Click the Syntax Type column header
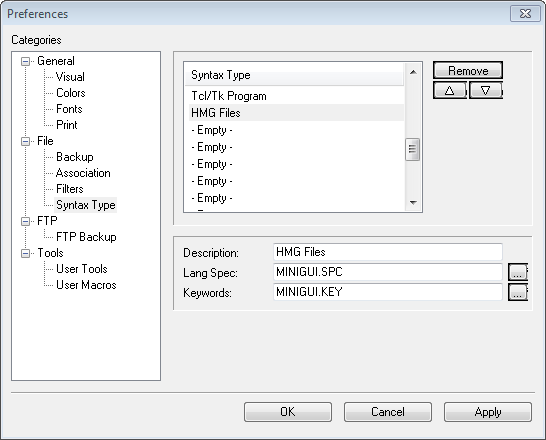Viewport: 546px width, 440px height. tap(294, 75)
